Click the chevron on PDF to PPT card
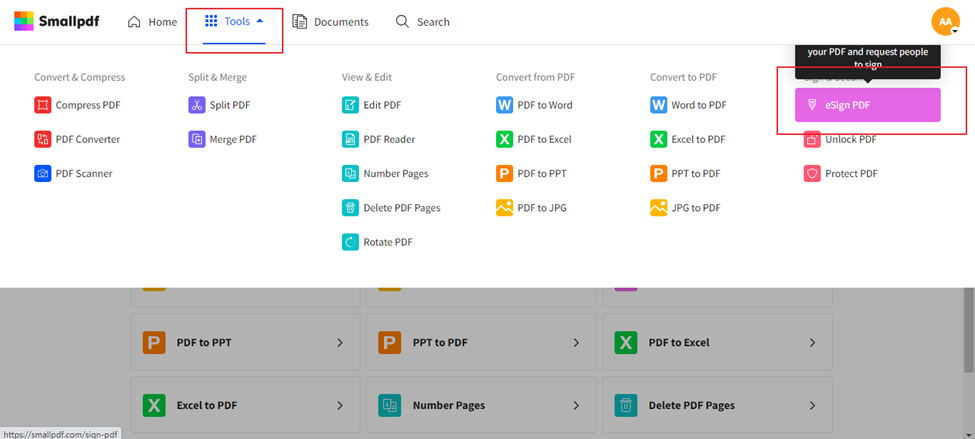Screen dimensions: 975x439 (340, 343)
